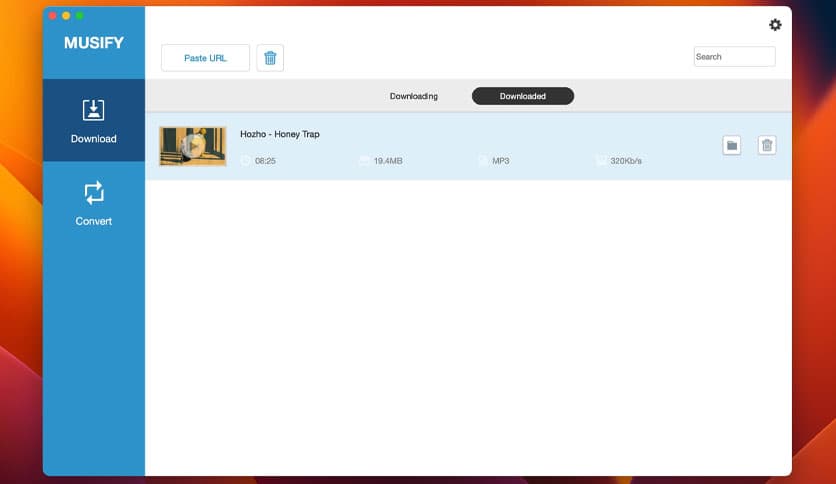The height and width of the screenshot is (484, 836).
Task: Click the bitrate icon beside 320Kb/s
Action: [601, 160]
